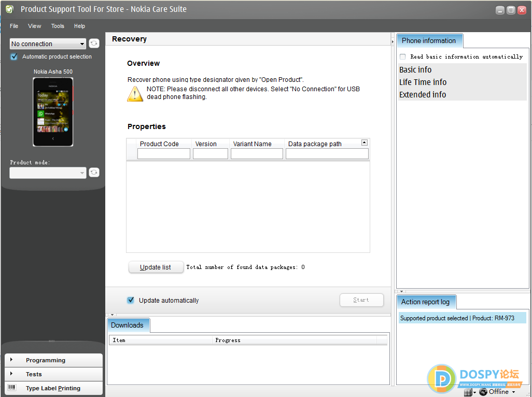The image size is (532, 397).
Task: Enable Read basic information automatically
Action: tap(403, 56)
